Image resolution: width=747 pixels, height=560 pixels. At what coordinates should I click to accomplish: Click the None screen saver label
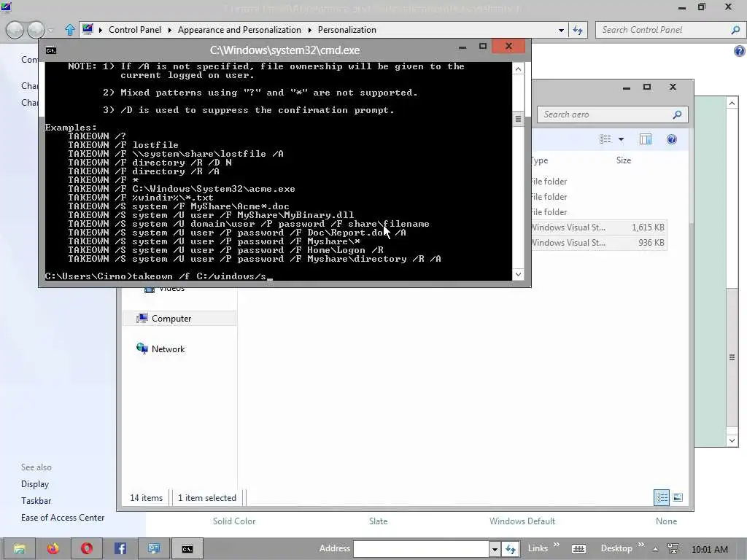(666, 521)
